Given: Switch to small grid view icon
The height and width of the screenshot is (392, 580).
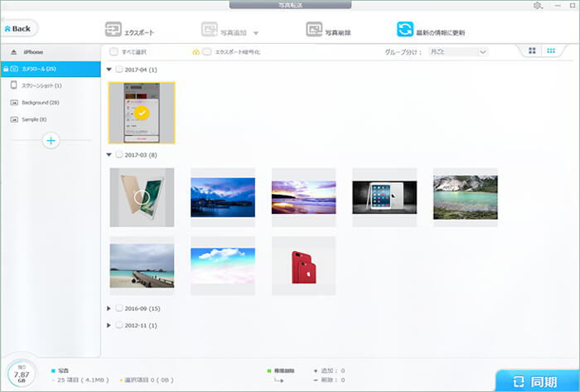Looking at the screenshot, I should [x=552, y=51].
